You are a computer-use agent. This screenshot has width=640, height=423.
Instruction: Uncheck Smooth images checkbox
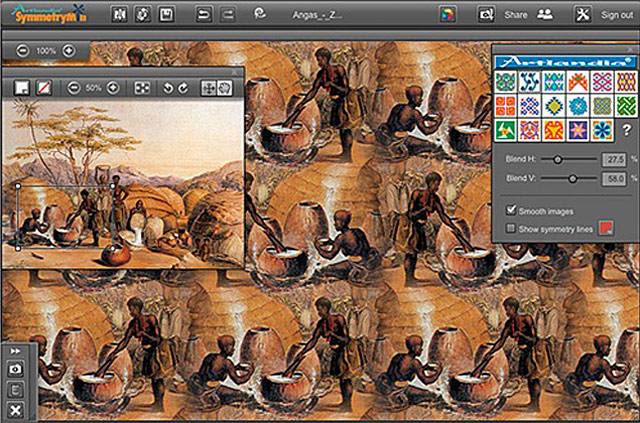pyautogui.click(x=511, y=210)
